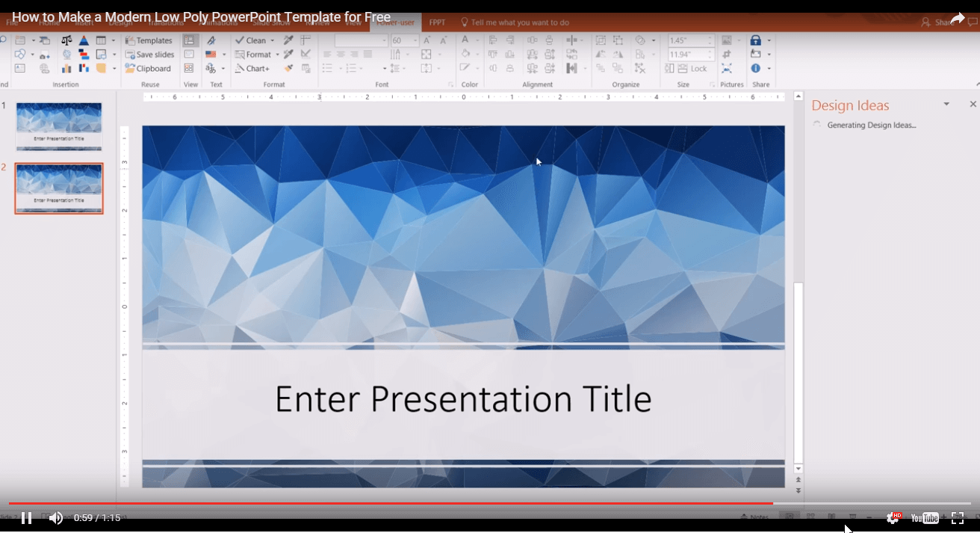
Task: Click the next slide double-arrow button
Action: [x=798, y=490]
